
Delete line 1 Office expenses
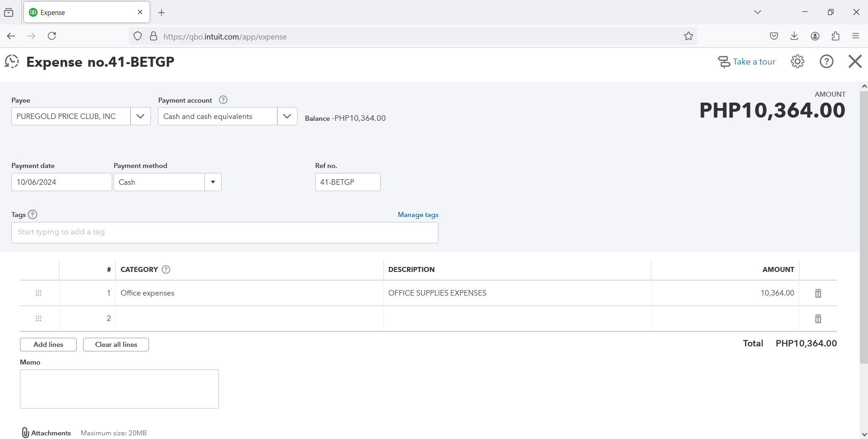(818, 293)
